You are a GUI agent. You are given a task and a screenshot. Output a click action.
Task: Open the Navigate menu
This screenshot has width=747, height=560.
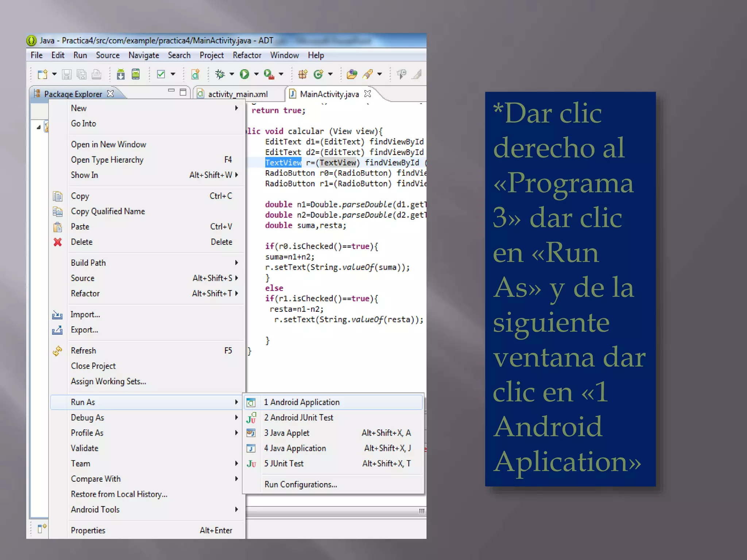coord(144,55)
